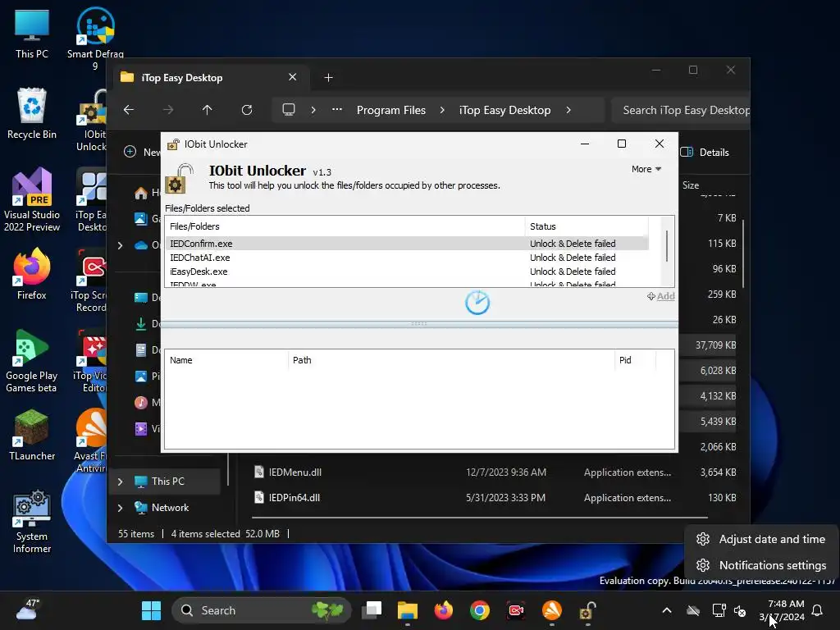Expand This PC in the navigation pane
Screen dimensions: 840x630
pyautogui.click(x=120, y=482)
